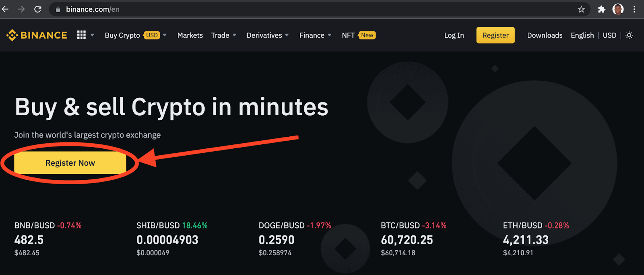Image resolution: width=644 pixels, height=275 pixels.
Task: Go back in the browser
Action: (x=6, y=9)
